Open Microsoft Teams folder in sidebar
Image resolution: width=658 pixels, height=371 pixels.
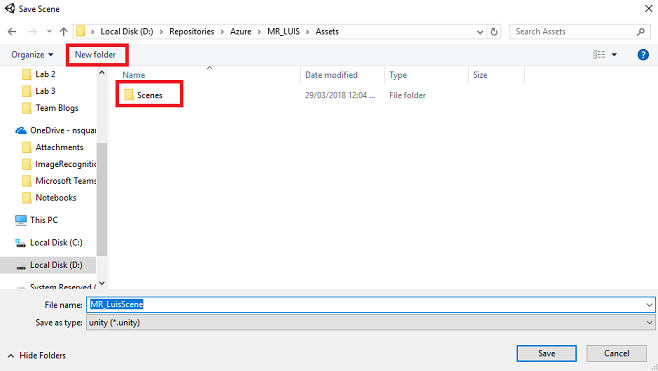[x=59, y=181]
